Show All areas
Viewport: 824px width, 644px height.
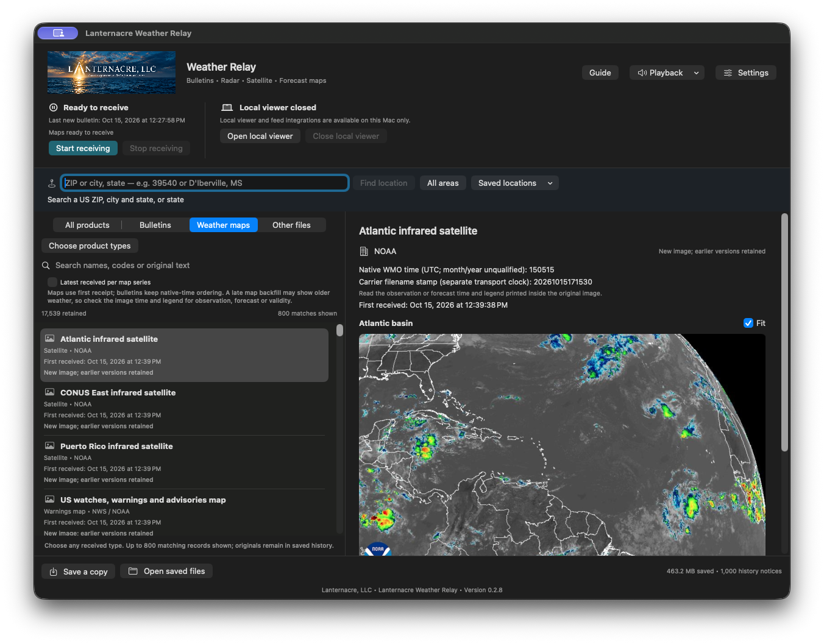click(443, 183)
